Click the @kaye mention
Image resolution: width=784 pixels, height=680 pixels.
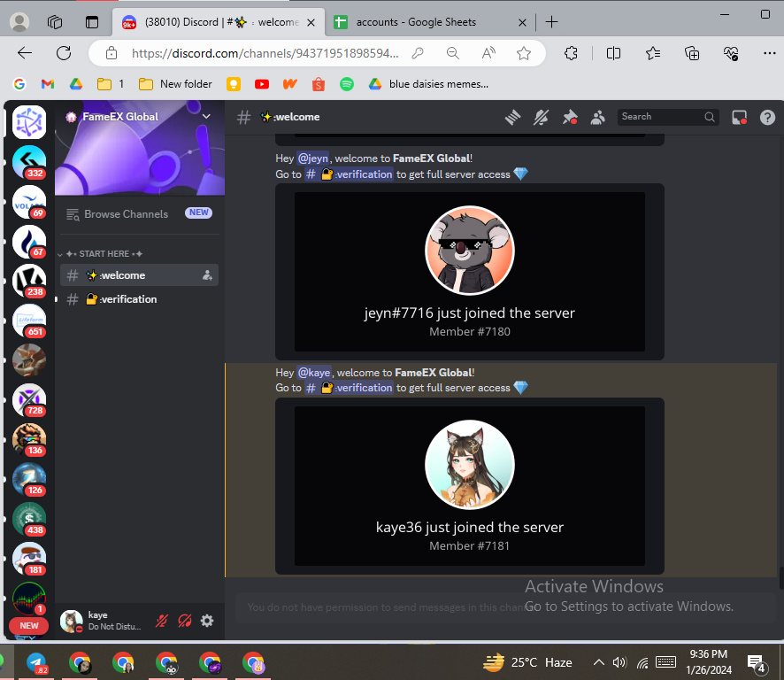[x=314, y=373]
